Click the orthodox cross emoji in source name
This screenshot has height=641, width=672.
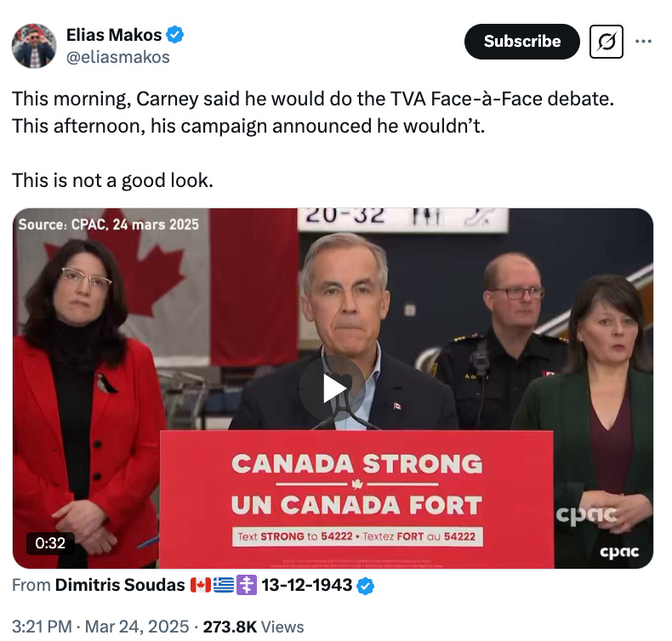247,585
